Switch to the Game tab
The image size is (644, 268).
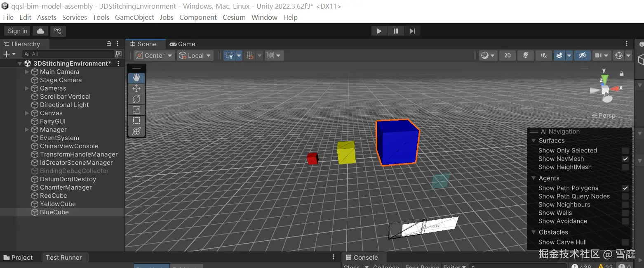[x=182, y=44]
